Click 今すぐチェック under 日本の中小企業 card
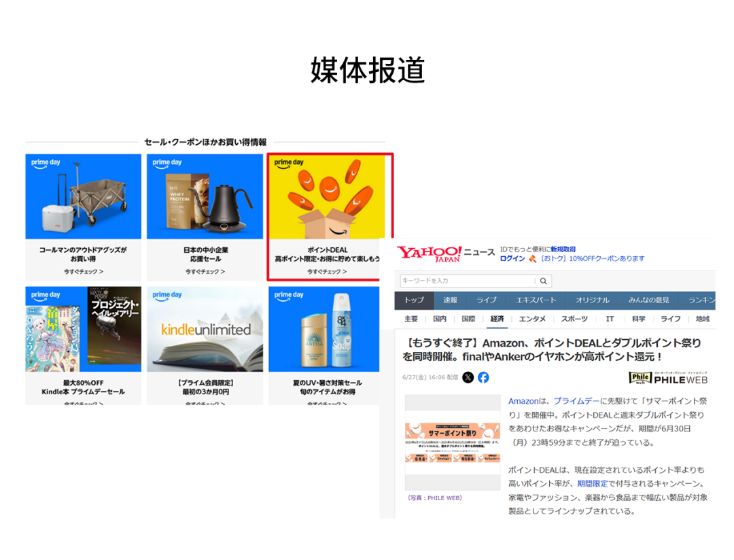The height and width of the screenshot is (560, 734). pyautogui.click(x=205, y=272)
